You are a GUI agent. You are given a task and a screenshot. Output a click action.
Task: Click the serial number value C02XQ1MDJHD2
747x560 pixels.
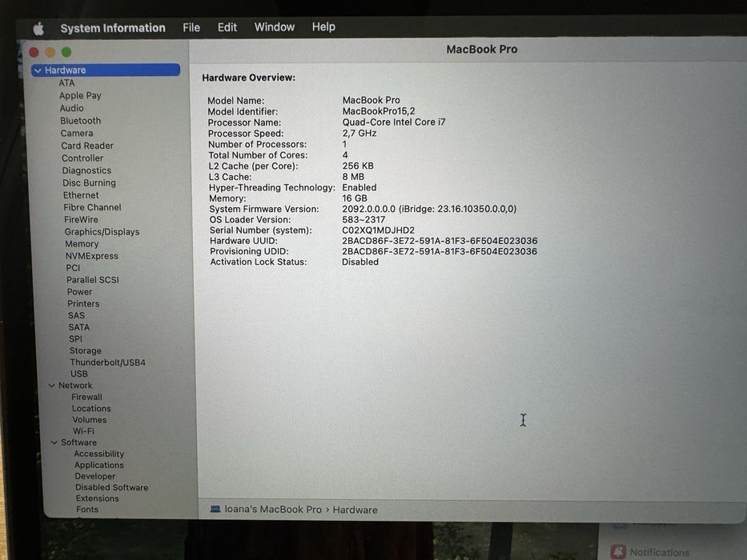pos(378,230)
